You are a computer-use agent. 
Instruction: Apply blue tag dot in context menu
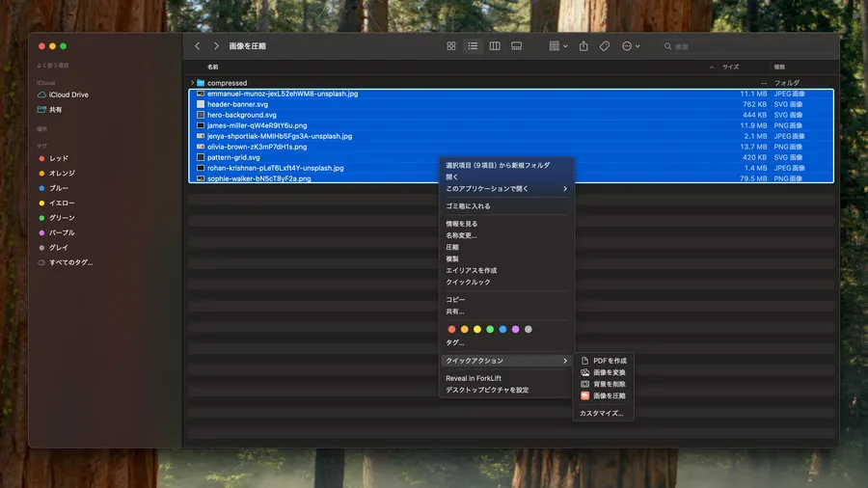click(x=502, y=329)
